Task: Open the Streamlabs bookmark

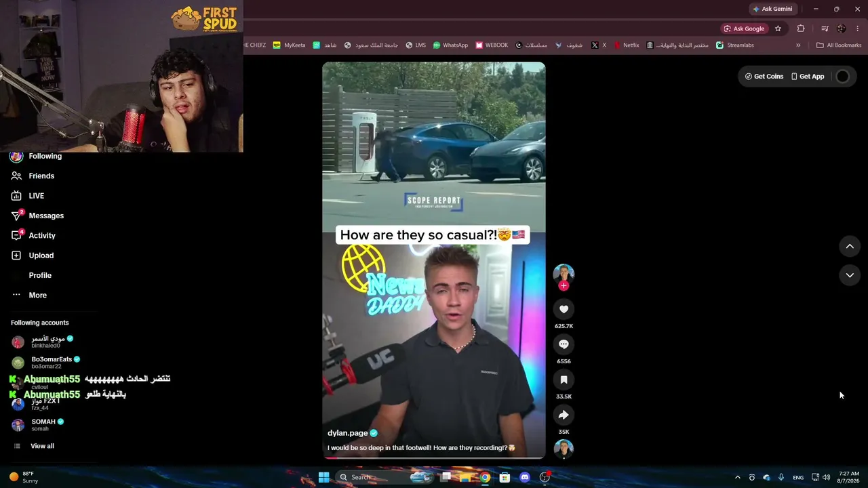Action: pos(735,45)
